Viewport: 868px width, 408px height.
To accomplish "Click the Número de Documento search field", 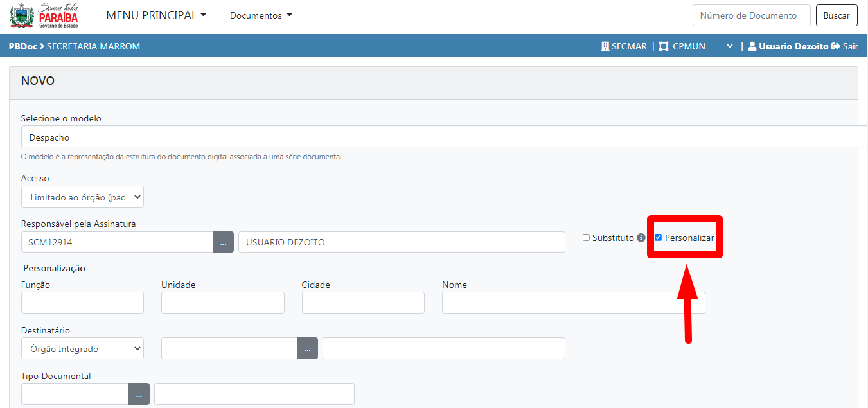I will point(750,15).
